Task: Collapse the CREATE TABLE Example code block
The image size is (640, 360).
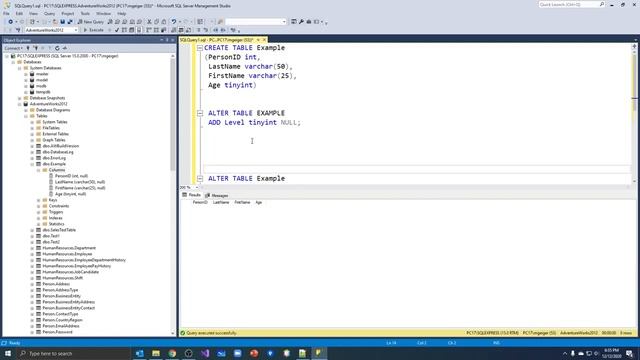Action: (x=200, y=48)
